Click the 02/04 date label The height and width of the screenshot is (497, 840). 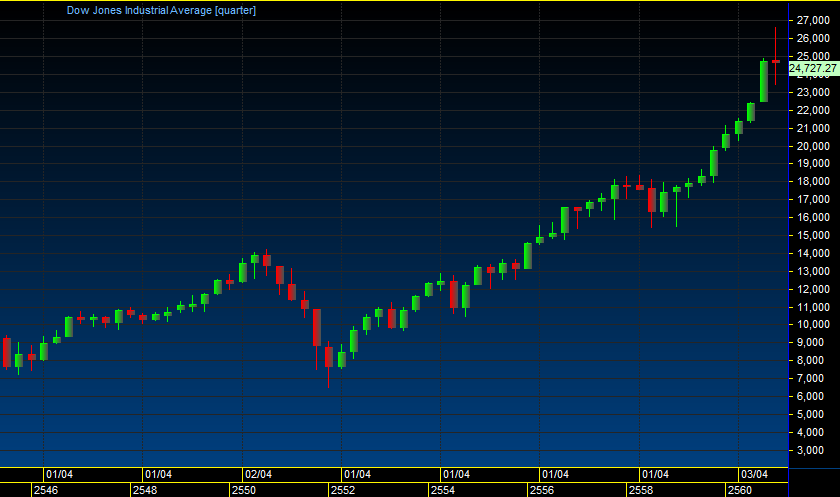[x=258, y=475]
